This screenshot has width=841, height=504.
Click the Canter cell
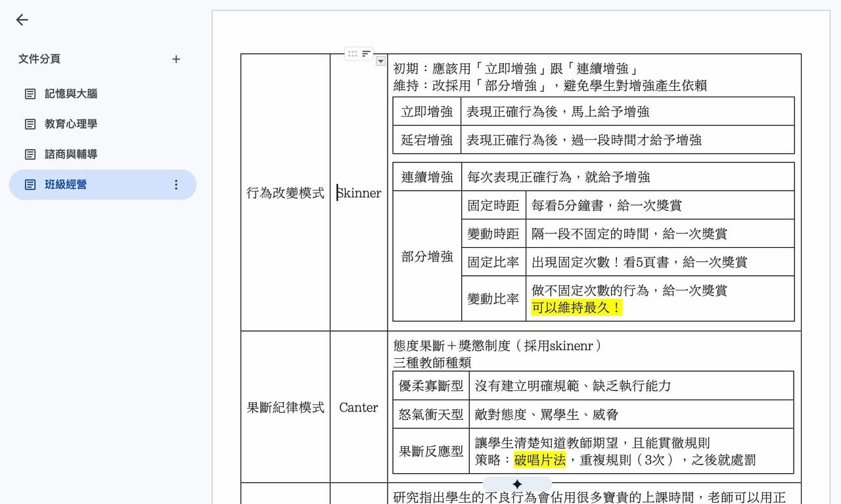[x=359, y=407]
